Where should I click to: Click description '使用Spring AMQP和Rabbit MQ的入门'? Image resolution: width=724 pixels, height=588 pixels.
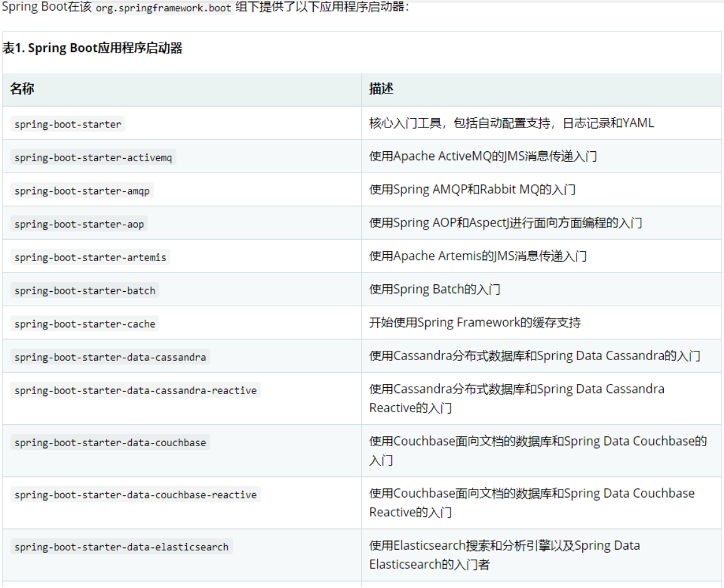tap(472, 190)
